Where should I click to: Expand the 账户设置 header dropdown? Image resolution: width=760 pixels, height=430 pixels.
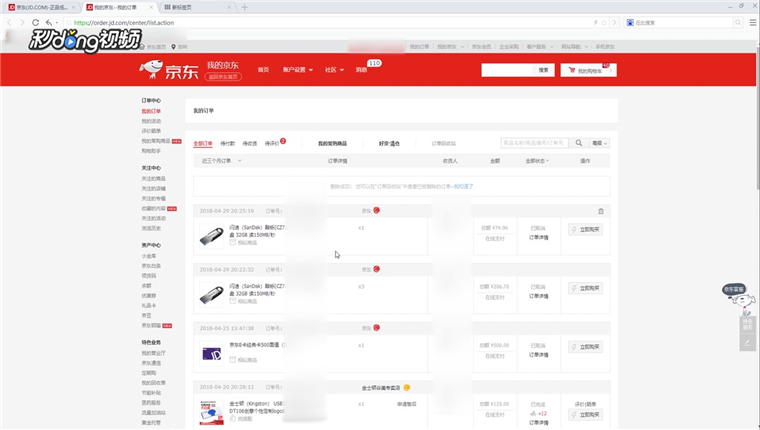tap(298, 70)
